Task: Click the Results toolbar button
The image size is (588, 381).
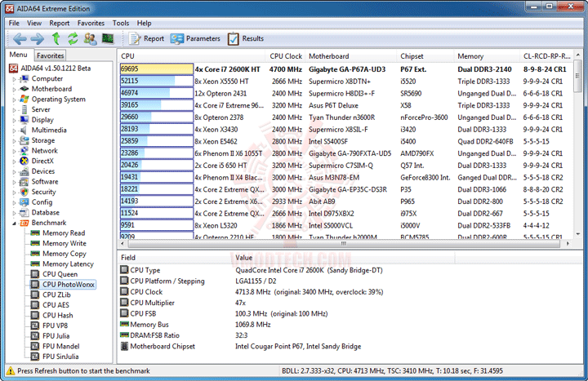Action: pos(246,38)
